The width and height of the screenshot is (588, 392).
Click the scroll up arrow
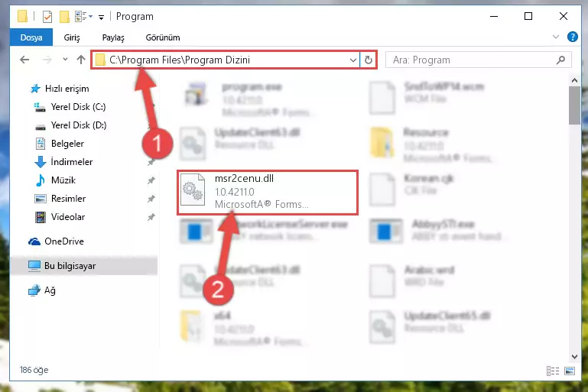pyautogui.click(x=574, y=80)
